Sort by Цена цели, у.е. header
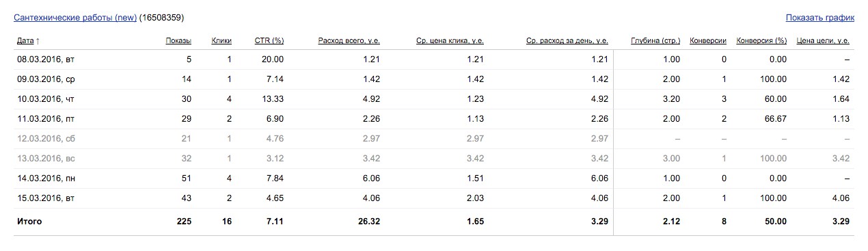 [x=824, y=41]
